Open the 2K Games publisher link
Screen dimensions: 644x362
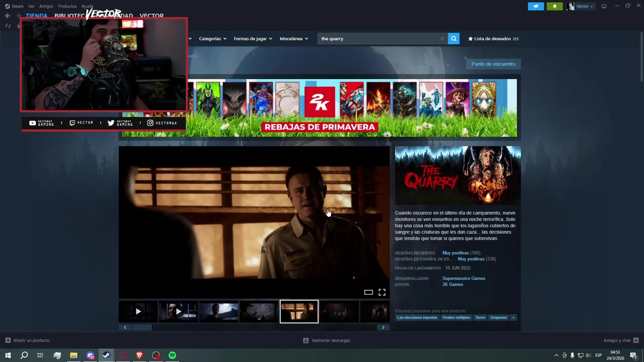tap(453, 285)
